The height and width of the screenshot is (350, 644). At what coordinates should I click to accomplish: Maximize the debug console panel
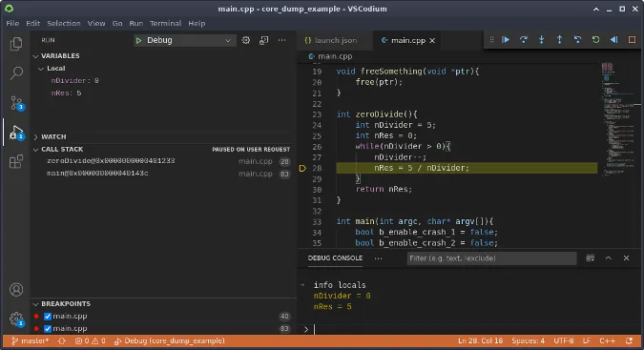click(x=609, y=258)
